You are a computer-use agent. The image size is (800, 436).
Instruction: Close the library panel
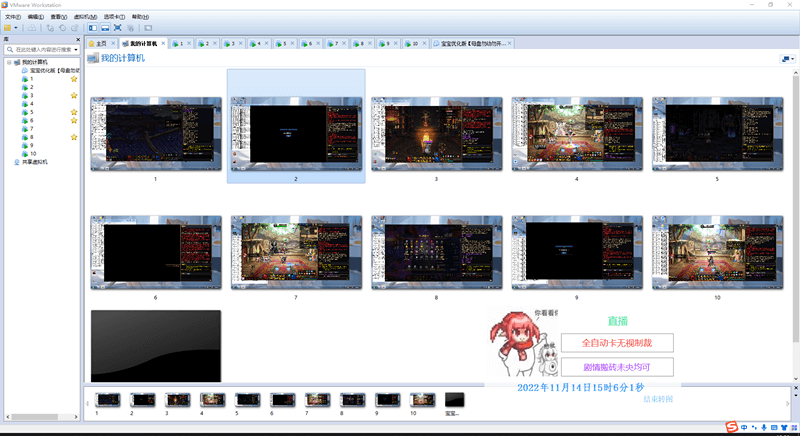point(78,39)
